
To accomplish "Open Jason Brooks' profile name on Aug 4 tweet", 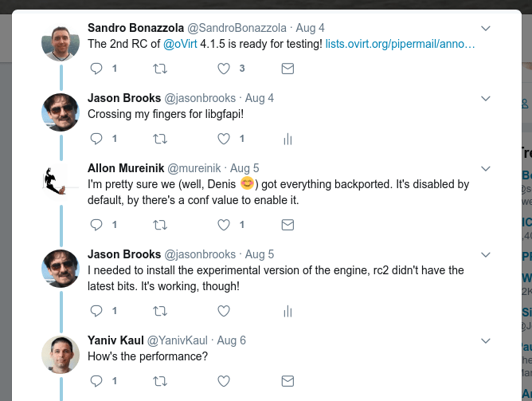I will [124, 98].
